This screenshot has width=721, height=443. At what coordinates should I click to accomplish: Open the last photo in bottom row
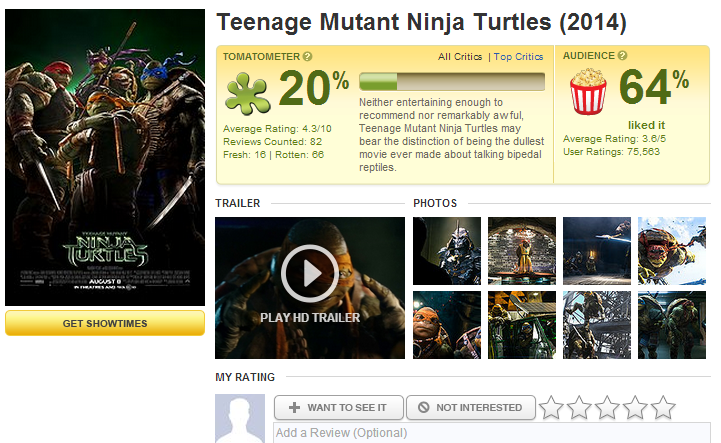point(672,325)
